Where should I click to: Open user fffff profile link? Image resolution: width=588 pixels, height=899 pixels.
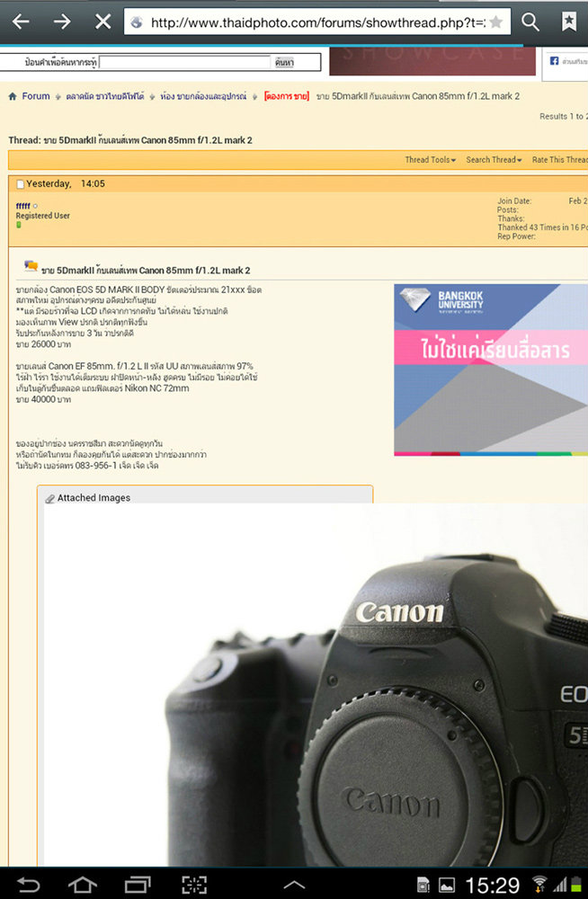tap(23, 206)
